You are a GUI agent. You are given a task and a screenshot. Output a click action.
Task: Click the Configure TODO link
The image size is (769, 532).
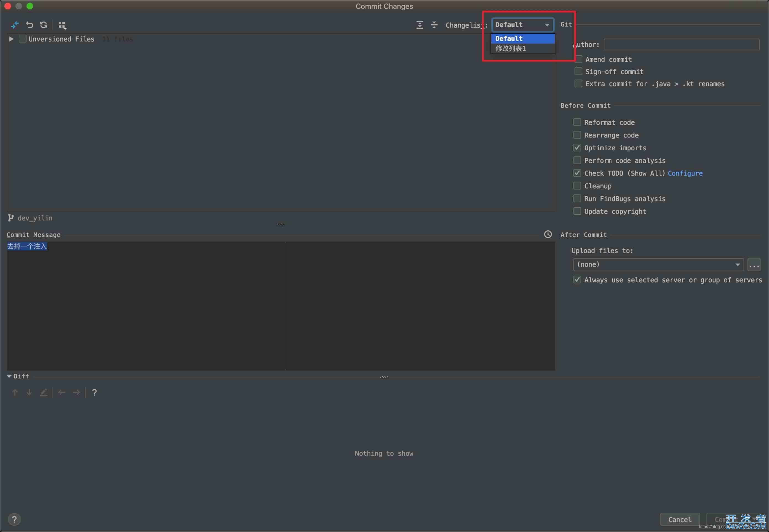pyautogui.click(x=685, y=173)
